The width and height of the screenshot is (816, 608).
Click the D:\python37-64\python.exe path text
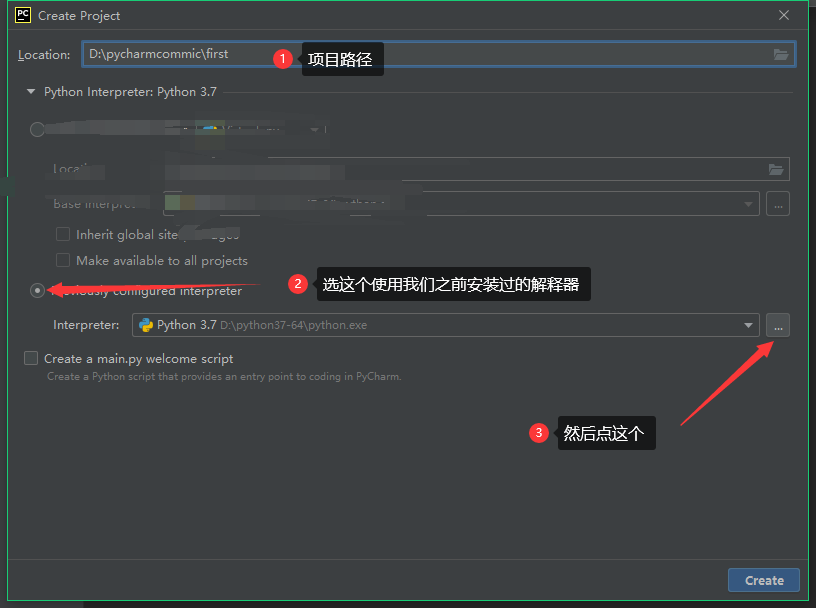pyautogui.click(x=294, y=325)
